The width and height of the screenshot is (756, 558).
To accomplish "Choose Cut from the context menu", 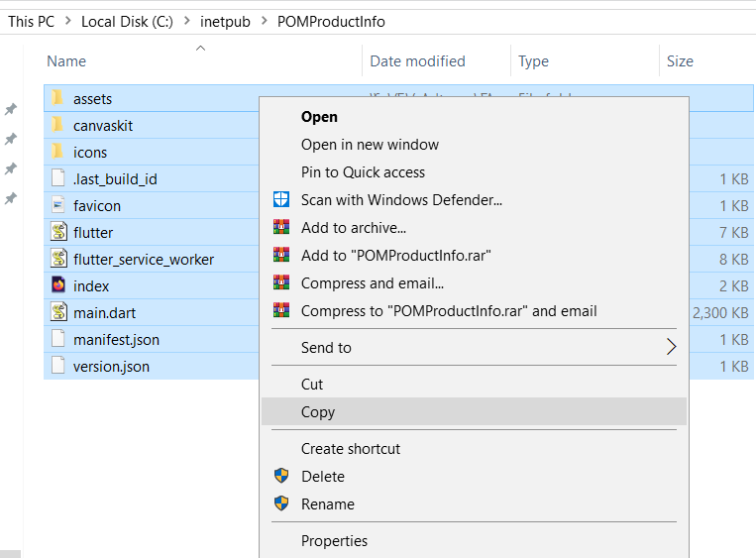I will coord(474,385).
